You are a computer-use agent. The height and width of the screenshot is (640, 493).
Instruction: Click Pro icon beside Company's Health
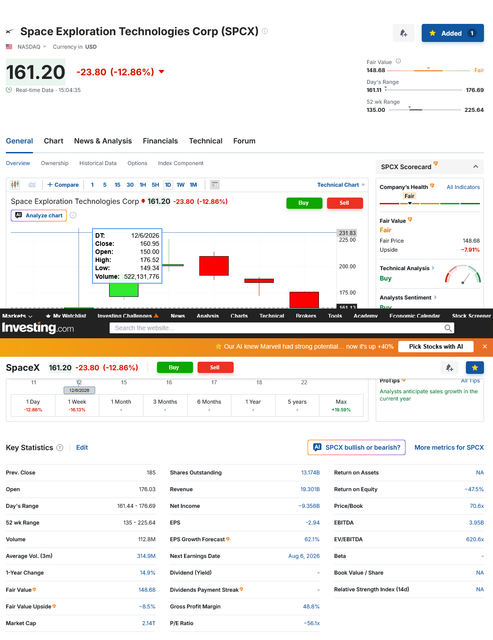(x=432, y=186)
